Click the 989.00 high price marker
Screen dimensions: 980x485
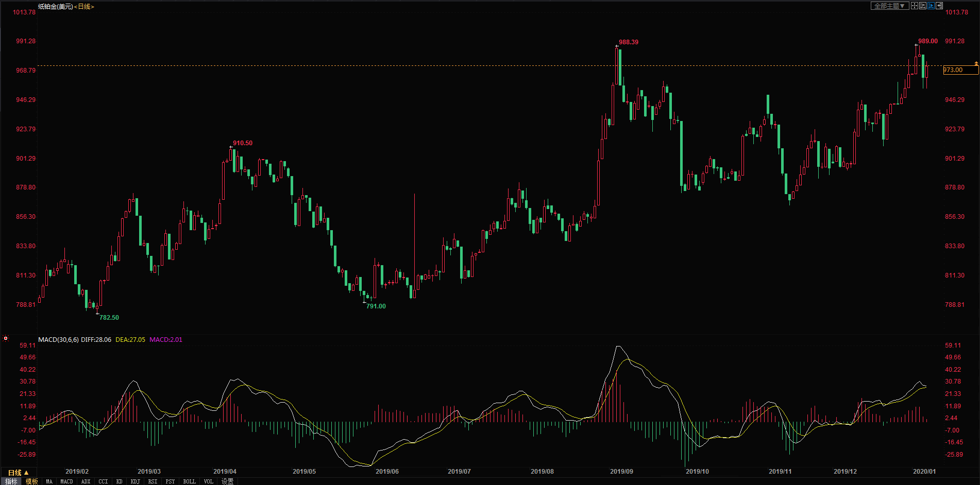928,41
